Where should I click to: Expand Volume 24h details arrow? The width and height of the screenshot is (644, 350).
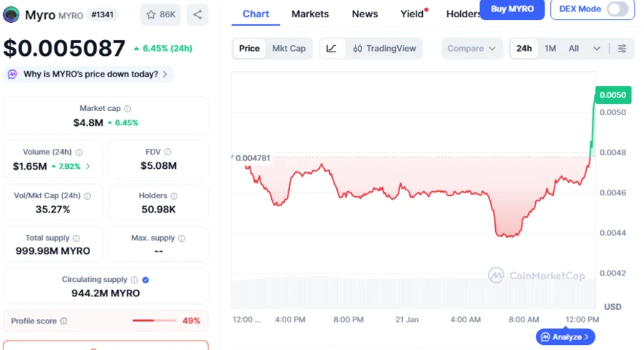(88, 167)
